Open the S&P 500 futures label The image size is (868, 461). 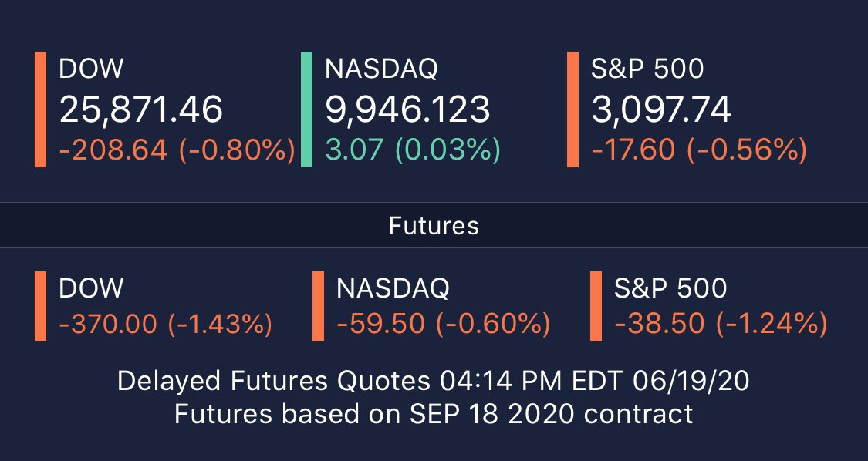pos(670,288)
